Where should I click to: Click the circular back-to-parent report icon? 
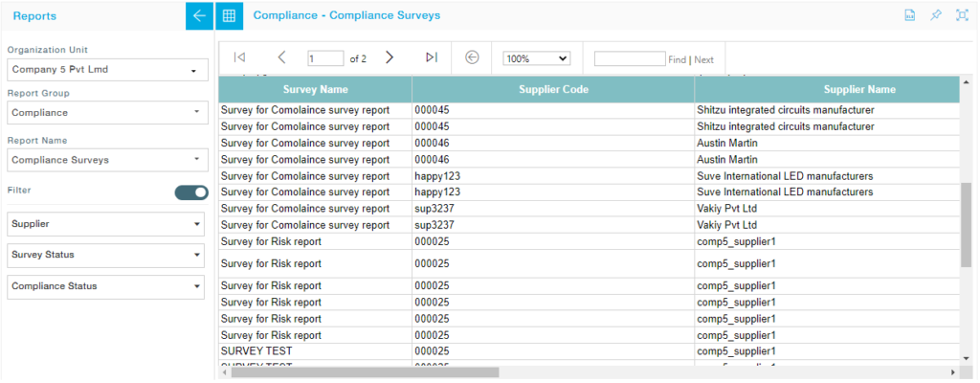pyautogui.click(x=472, y=58)
